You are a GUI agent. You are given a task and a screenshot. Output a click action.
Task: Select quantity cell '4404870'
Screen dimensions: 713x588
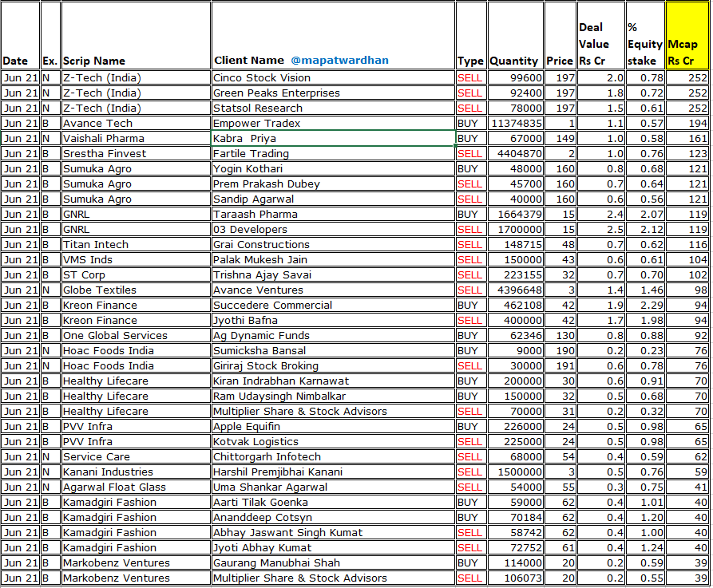point(516,154)
